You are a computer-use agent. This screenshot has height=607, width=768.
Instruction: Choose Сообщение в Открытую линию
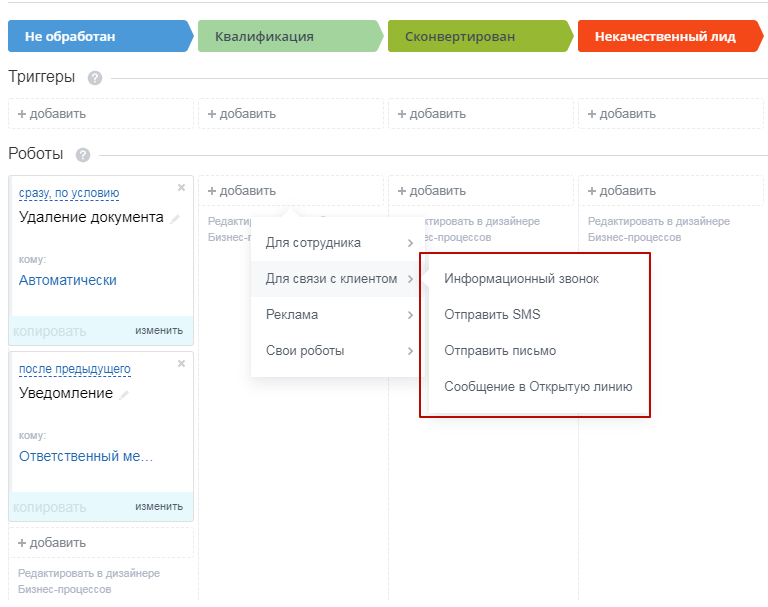[x=538, y=387]
